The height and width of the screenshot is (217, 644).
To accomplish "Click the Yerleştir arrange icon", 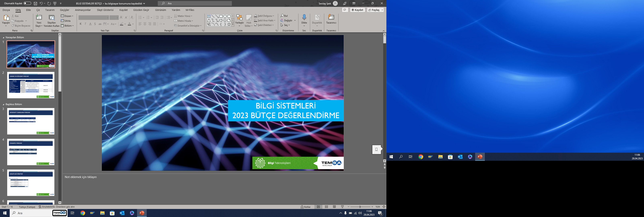I will (x=239, y=17).
